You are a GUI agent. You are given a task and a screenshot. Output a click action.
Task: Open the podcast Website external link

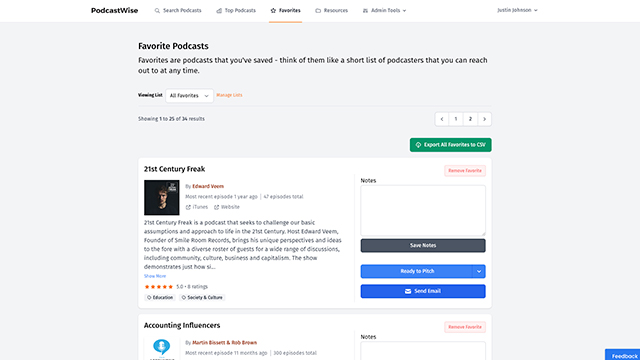point(227,207)
